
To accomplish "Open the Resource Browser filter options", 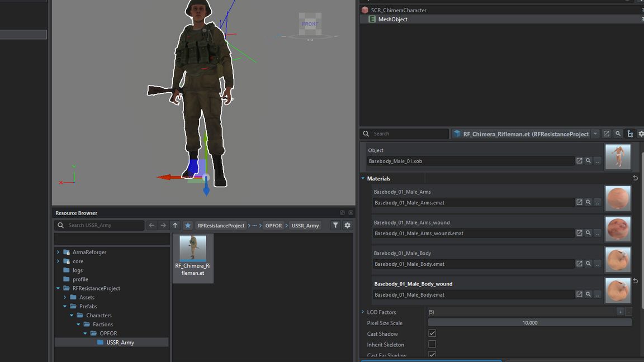I will [335, 225].
